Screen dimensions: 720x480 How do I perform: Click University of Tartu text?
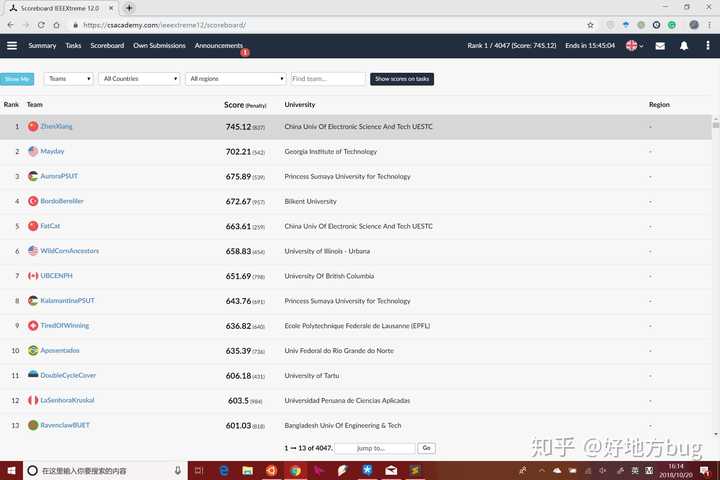(x=312, y=375)
